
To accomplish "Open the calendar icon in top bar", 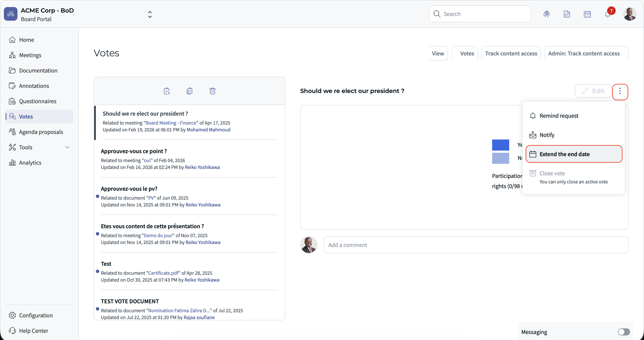I will [x=587, y=14].
